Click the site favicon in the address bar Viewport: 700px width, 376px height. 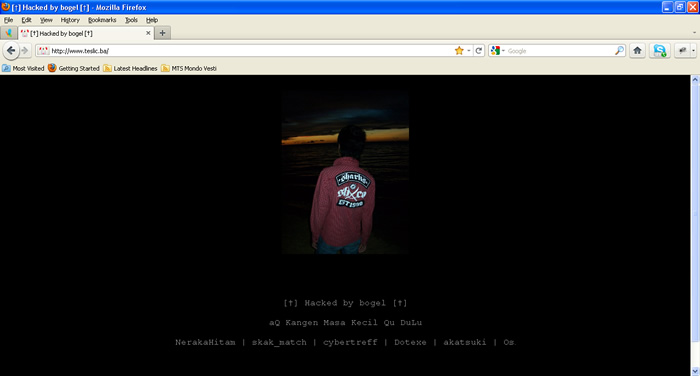(x=43, y=50)
